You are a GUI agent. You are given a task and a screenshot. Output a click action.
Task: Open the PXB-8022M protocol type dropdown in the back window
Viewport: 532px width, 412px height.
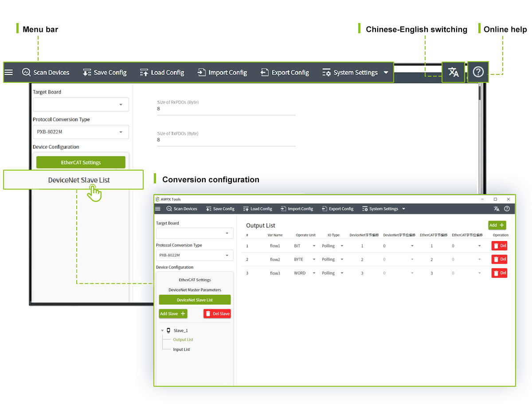coord(81,132)
